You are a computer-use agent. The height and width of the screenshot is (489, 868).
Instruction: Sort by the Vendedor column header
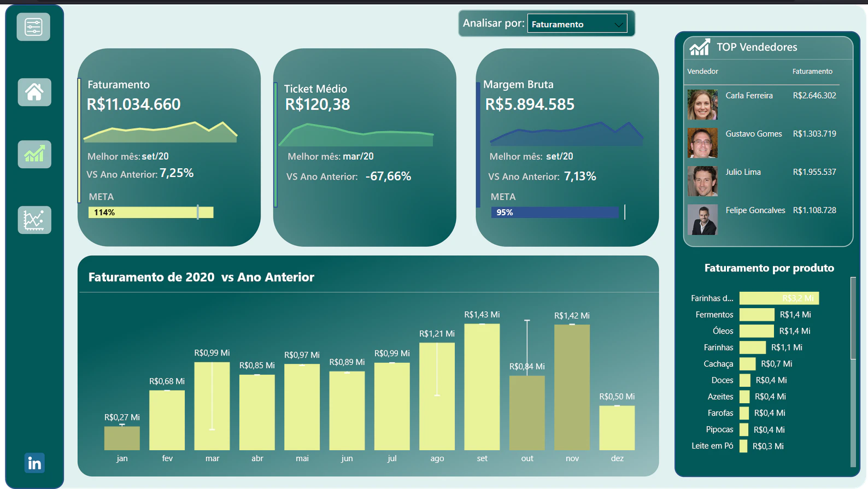(703, 72)
